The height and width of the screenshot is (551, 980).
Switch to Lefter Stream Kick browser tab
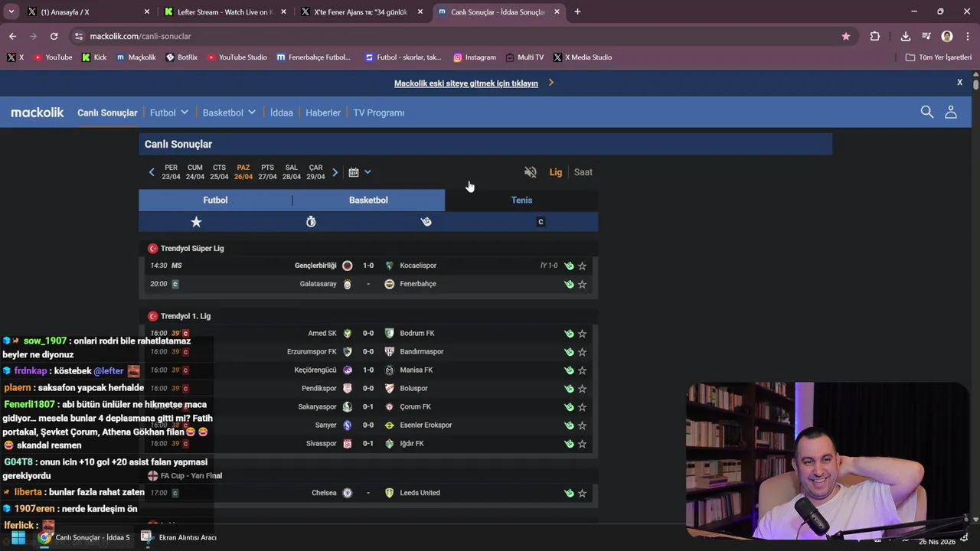tap(224, 11)
